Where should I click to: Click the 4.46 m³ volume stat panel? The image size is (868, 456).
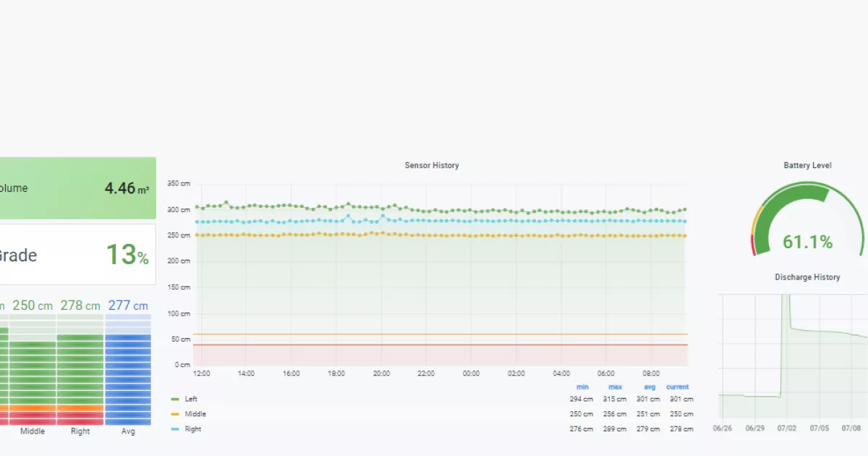[77, 188]
